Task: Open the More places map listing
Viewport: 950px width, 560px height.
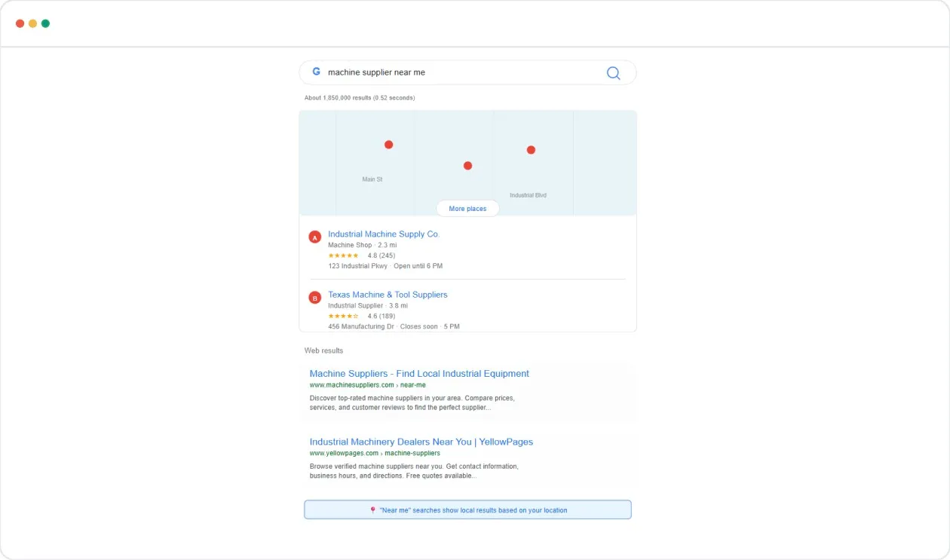Action: point(467,208)
